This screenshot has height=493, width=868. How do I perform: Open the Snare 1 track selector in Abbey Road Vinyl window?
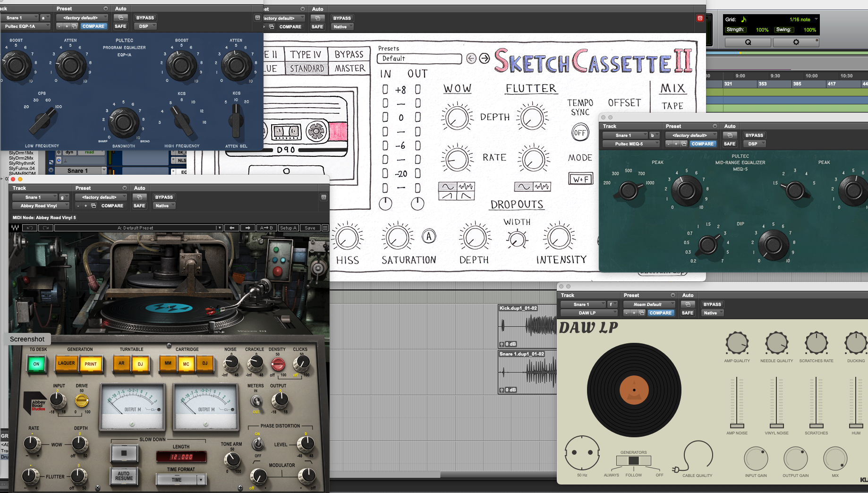pos(34,197)
